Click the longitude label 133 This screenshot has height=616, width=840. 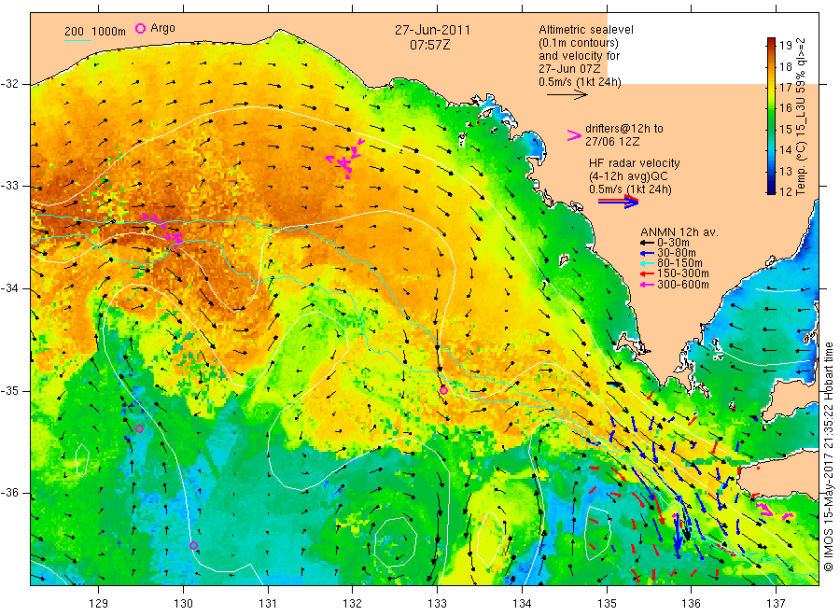(x=437, y=604)
